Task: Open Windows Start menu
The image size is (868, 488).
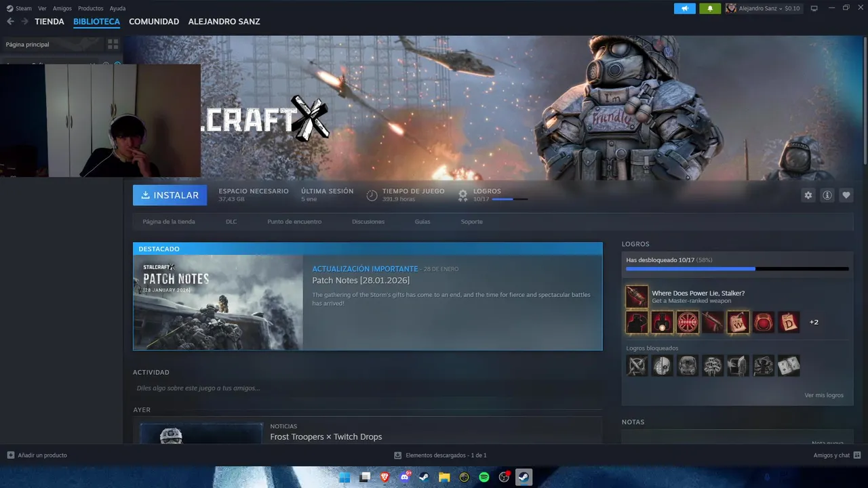Action: click(x=344, y=477)
